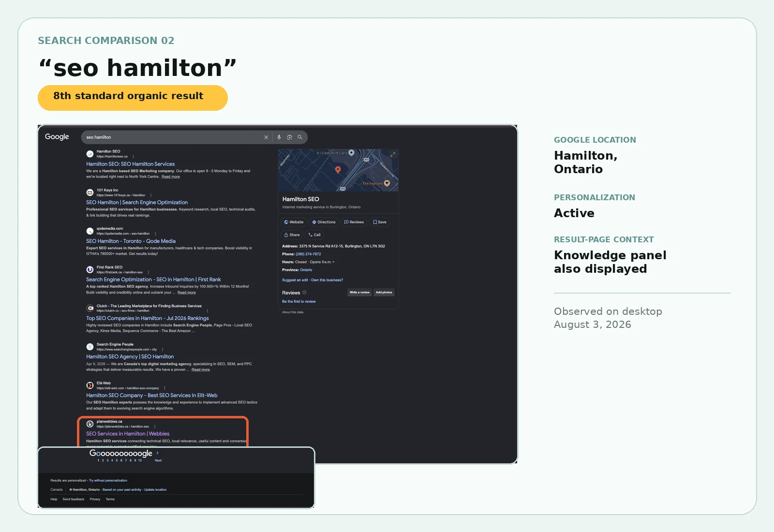
Task: Clear the search box with the X
Action: tap(266, 137)
